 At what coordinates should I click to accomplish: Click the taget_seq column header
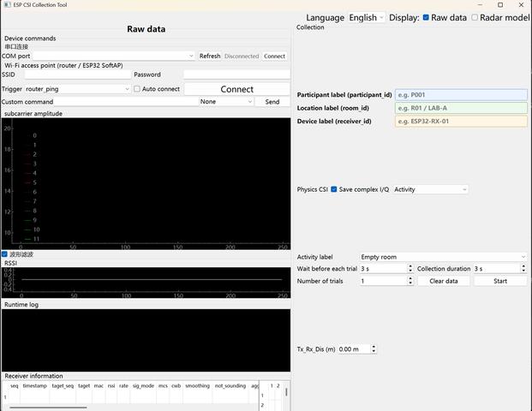63,385
